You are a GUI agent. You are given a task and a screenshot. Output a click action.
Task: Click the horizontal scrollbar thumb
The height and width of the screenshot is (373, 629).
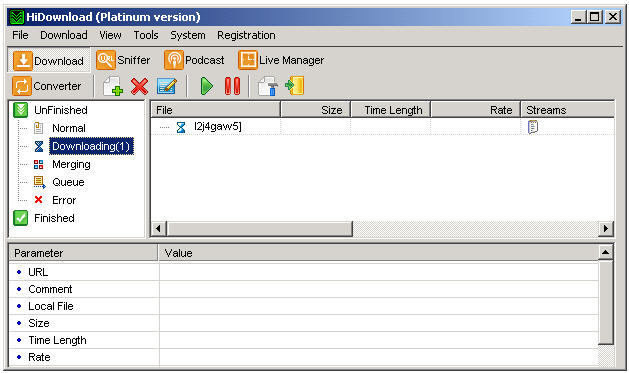[259, 229]
